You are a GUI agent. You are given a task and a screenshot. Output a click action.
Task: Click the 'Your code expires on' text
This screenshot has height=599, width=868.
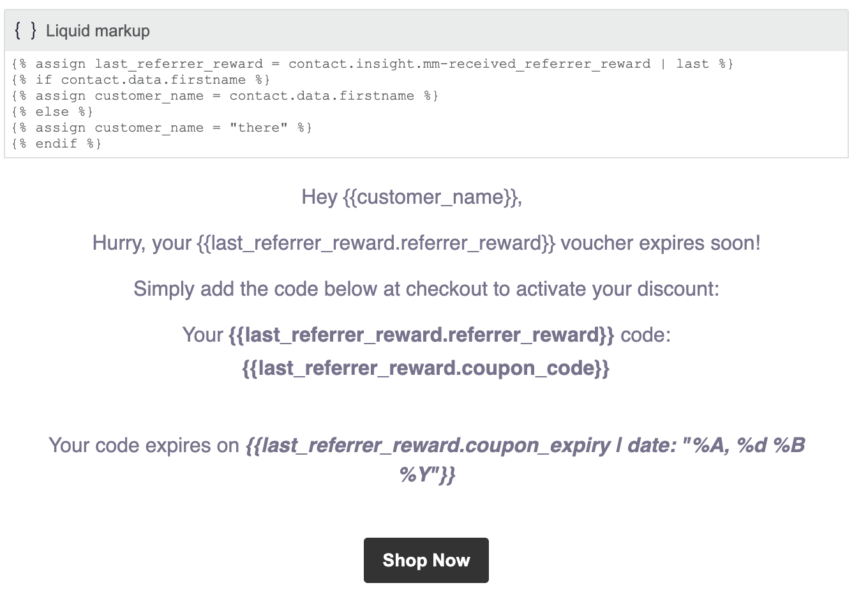(144, 445)
